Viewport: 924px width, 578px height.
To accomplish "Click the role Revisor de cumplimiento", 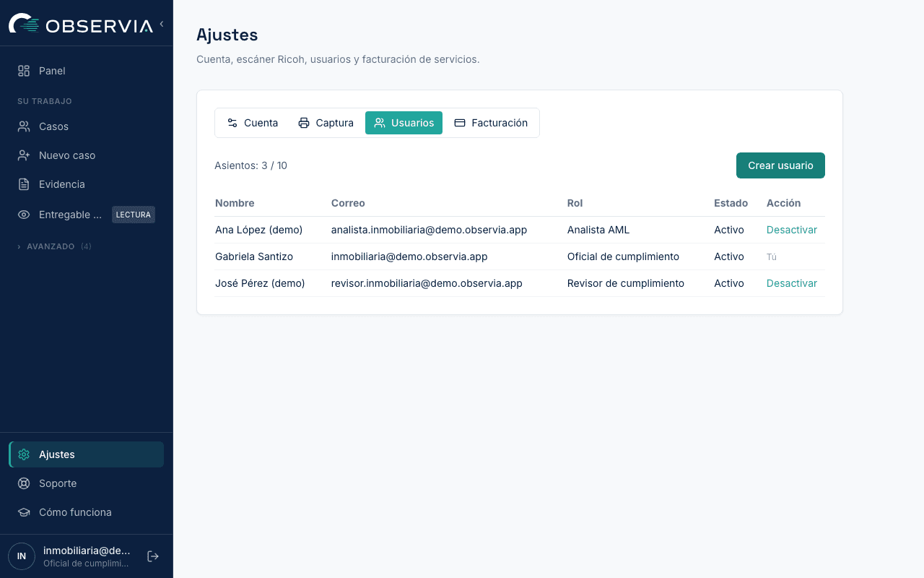I will pos(626,283).
